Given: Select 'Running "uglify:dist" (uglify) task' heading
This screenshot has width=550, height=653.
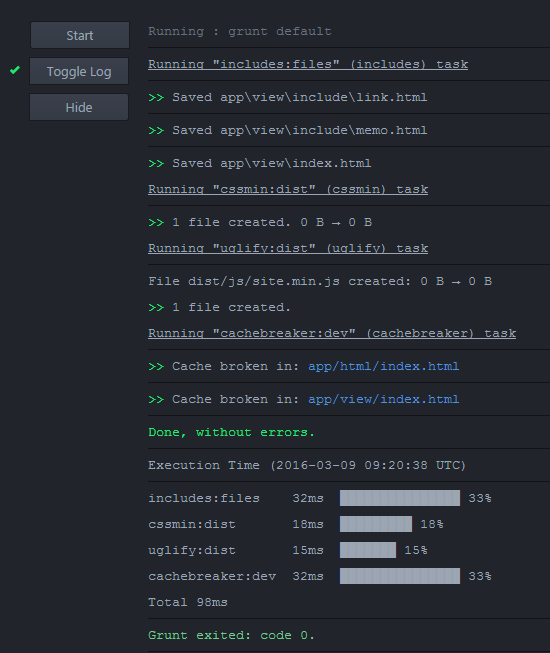Looking at the screenshot, I should coord(288,248).
